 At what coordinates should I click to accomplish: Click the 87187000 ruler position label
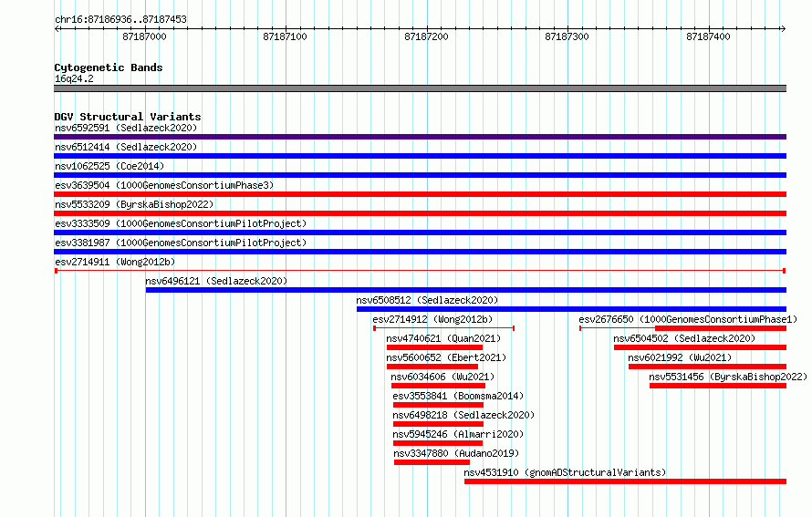[x=144, y=36]
